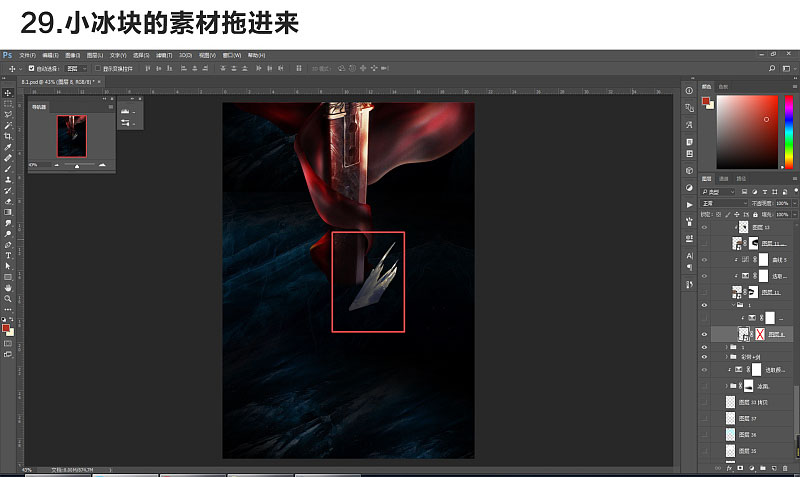Image resolution: width=800 pixels, height=477 pixels.
Task: Select the Eyedropper tool
Action: [8, 147]
